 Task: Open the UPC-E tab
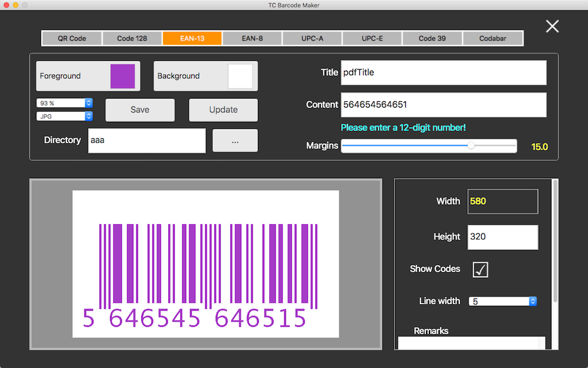pyautogui.click(x=372, y=39)
